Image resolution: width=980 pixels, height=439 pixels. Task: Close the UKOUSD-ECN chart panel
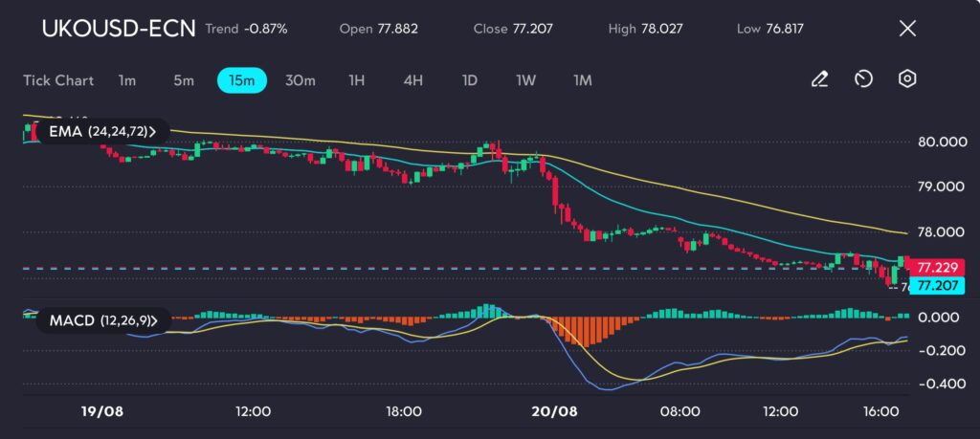[x=907, y=29]
